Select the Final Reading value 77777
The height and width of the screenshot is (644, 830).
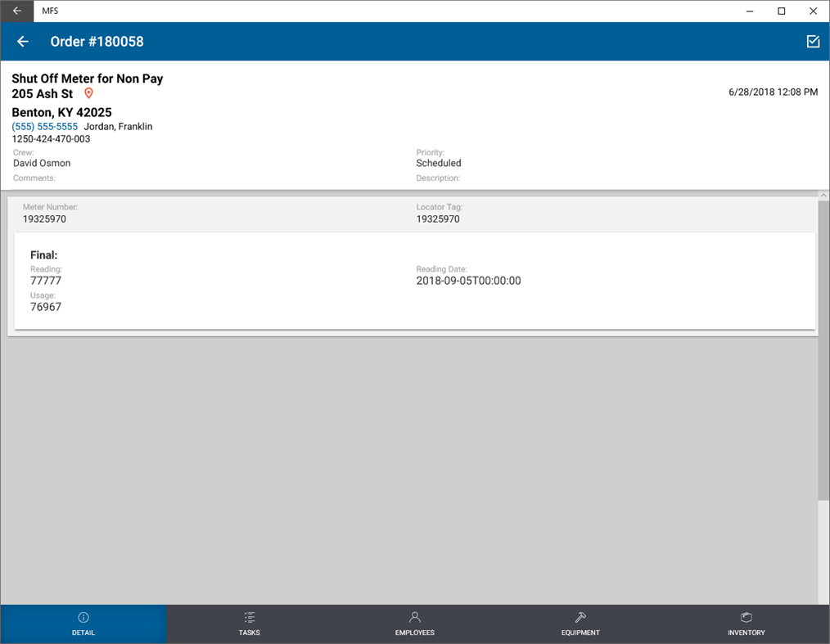point(44,280)
